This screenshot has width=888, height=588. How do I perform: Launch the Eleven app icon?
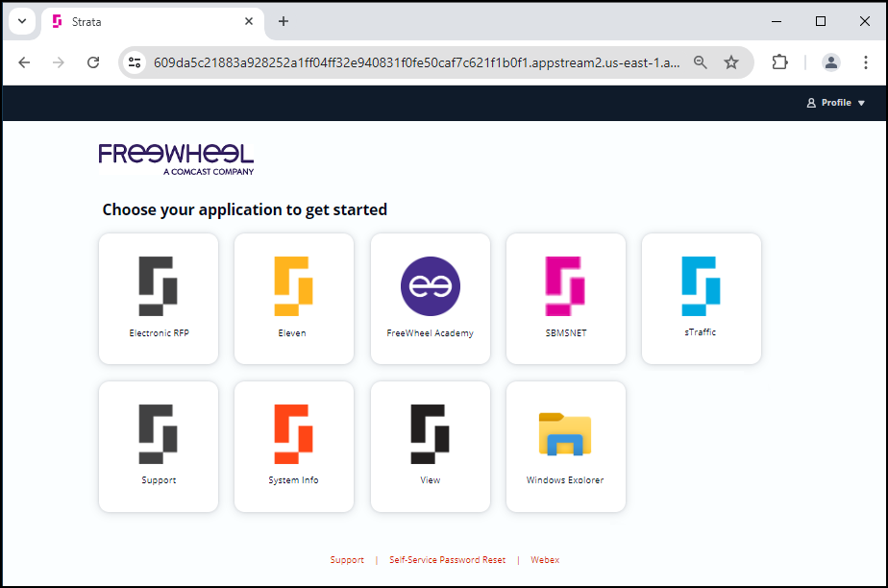point(293,285)
